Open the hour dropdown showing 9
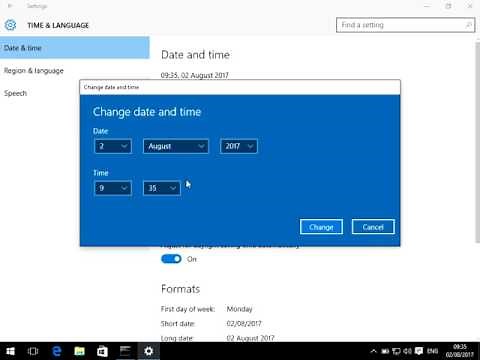 pyautogui.click(x=113, y=188)
